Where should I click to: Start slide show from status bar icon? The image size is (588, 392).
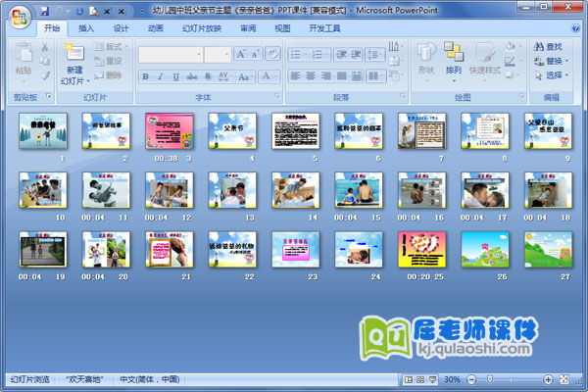[x=431, y=379]
